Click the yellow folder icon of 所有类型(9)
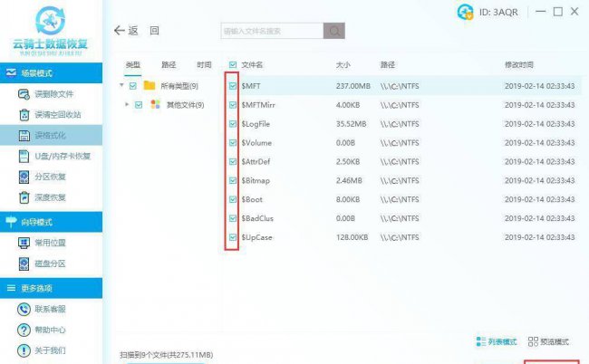Screen dimensions: 589x364 click(150, 85)
